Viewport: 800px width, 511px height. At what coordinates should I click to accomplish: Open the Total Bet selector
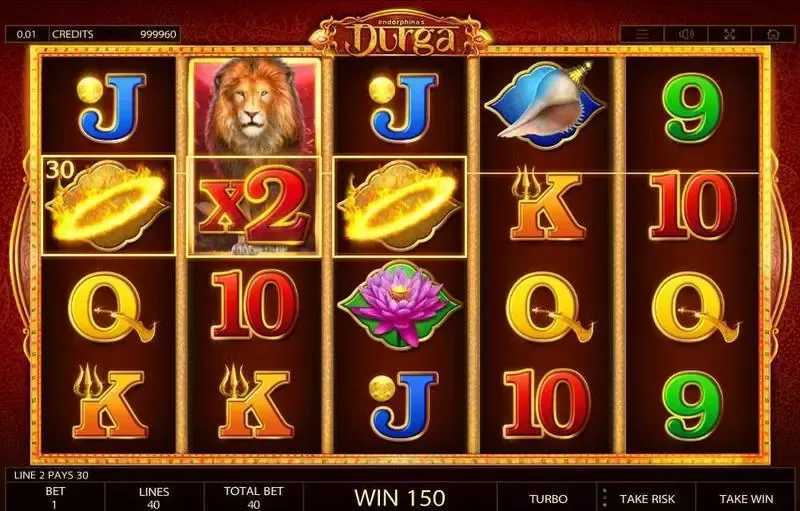coord(253,498)
